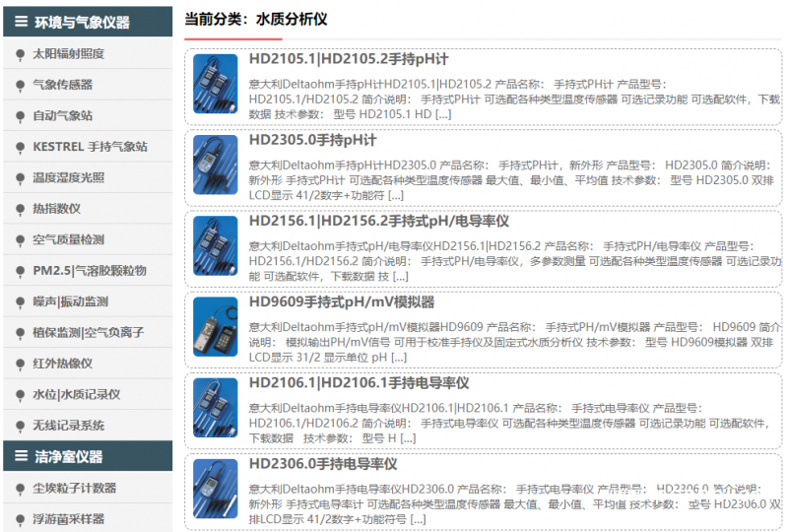Open HD2305.0 pH meter product image

[215, 165]
